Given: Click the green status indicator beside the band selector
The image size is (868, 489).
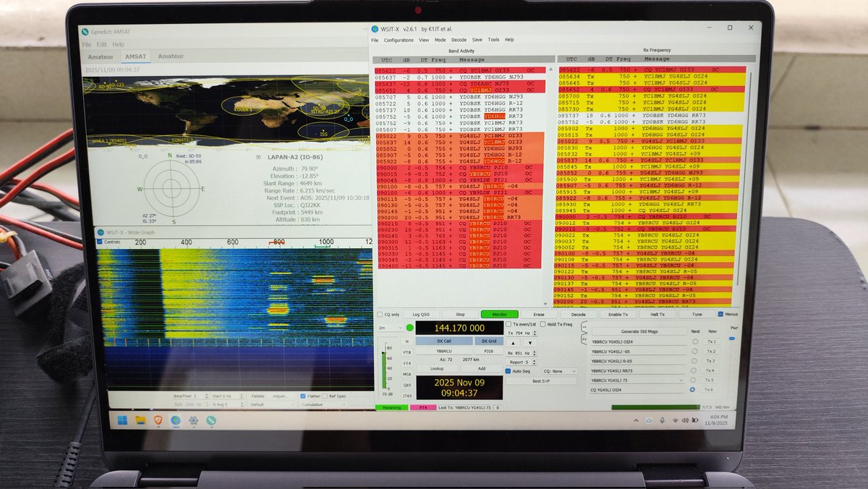Looking at the screenshot, I should tap(411, 328).
